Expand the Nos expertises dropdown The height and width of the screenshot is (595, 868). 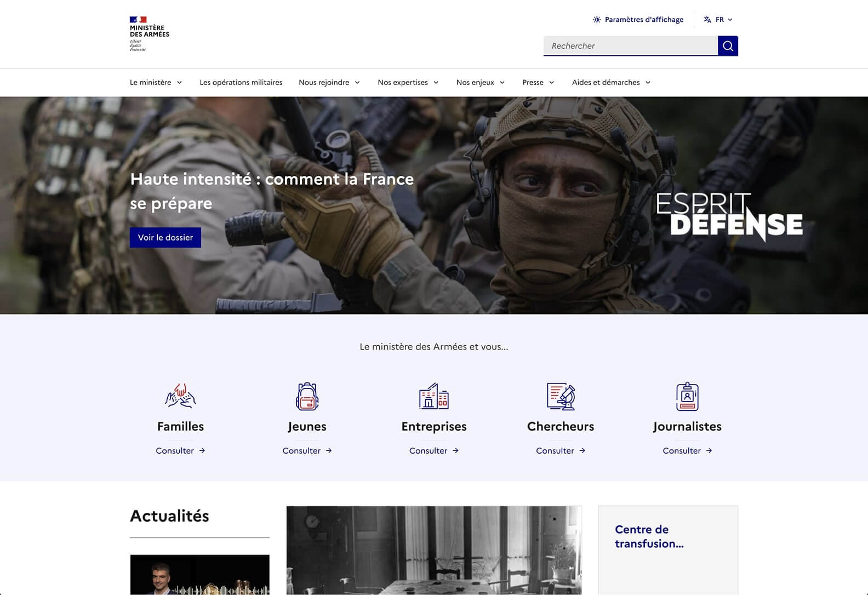pyautogui.click(x=408, y=83)
